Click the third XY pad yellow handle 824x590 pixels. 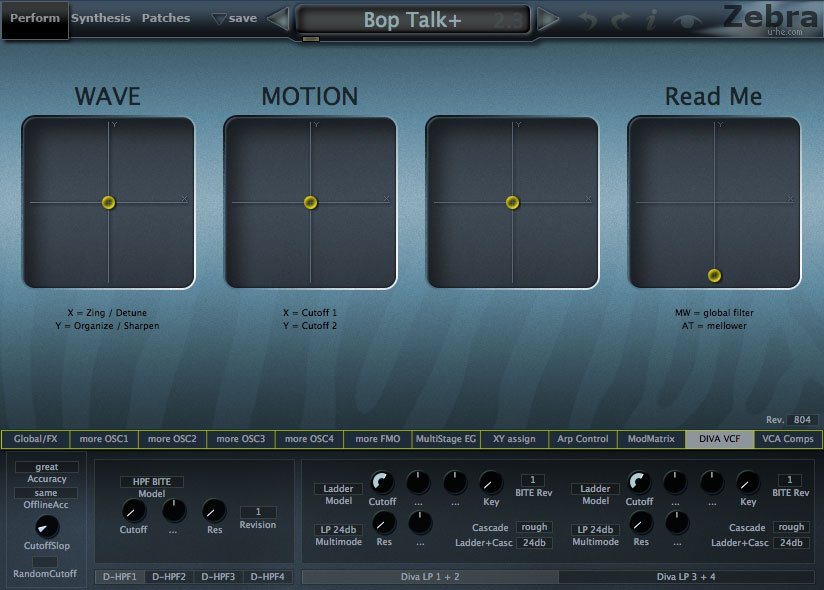click(x=512, y=202)
